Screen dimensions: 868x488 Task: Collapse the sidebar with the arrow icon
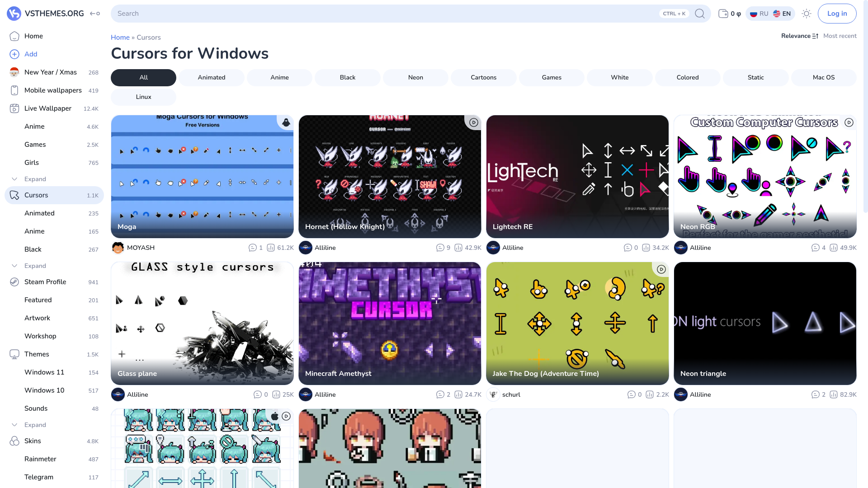point(95,14)
